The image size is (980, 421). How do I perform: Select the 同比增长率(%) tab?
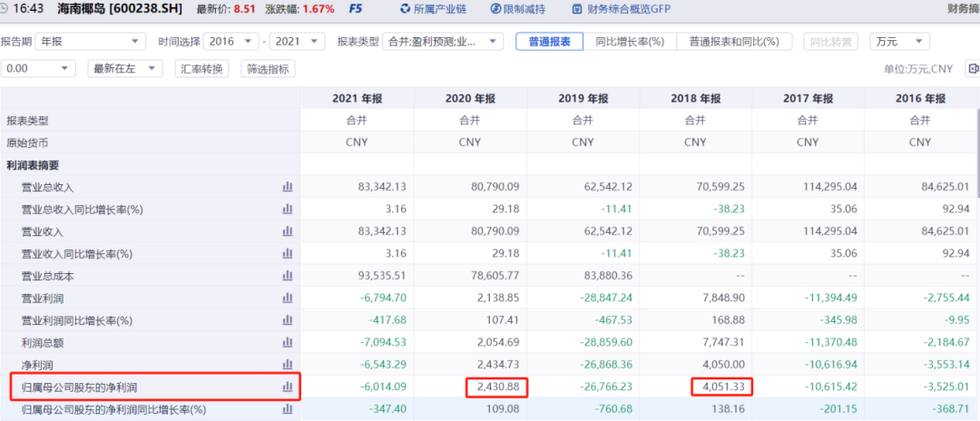(x=630, y=42)
